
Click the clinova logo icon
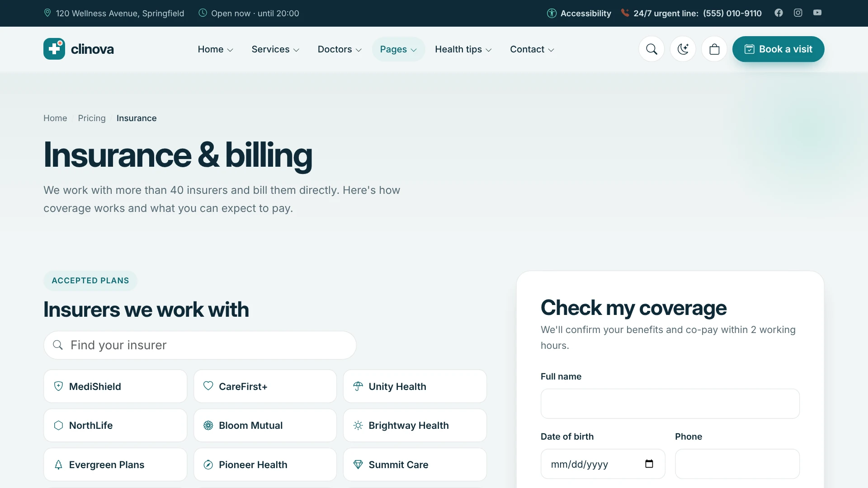click(54, 49)
